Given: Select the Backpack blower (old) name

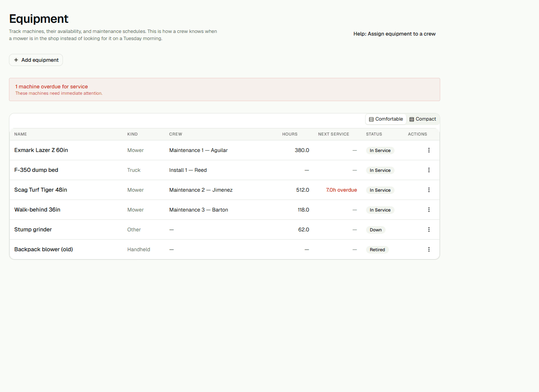Looking at the screenshot, I should pyautogui.click(x=43, y=249).
